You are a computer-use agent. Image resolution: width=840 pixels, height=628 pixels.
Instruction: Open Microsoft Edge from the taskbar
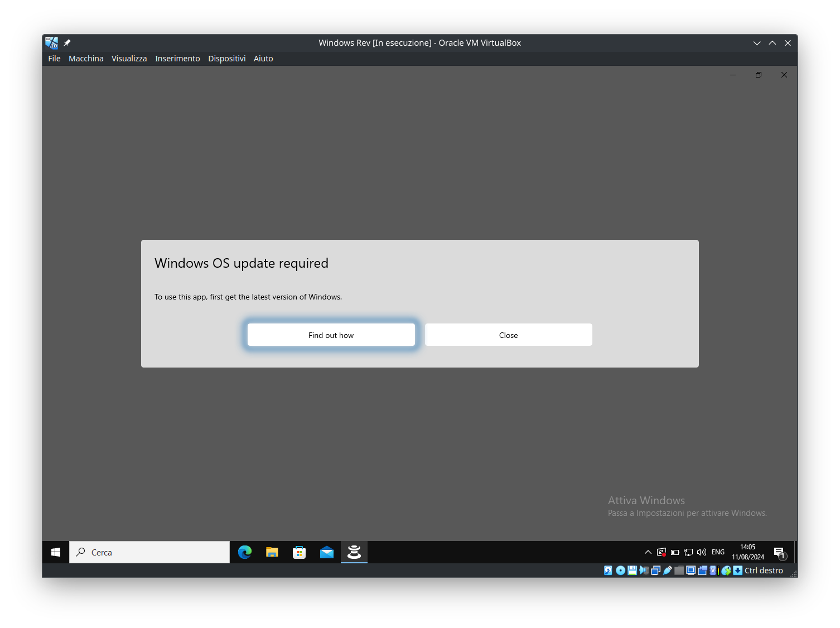244,552
